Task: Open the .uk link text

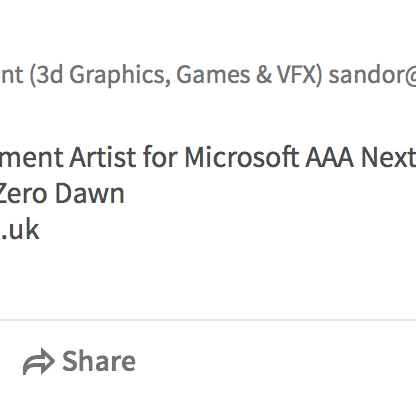Action: tap(20, 229)
